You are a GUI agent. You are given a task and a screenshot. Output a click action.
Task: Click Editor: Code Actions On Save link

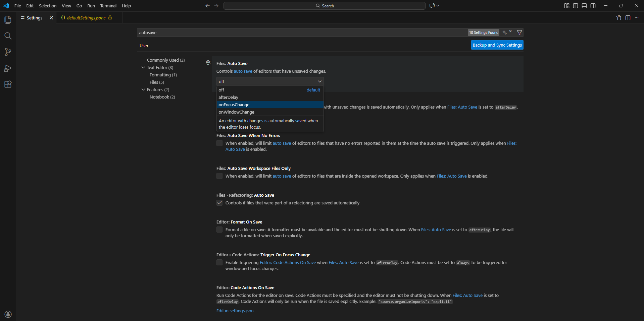(288, 262)
